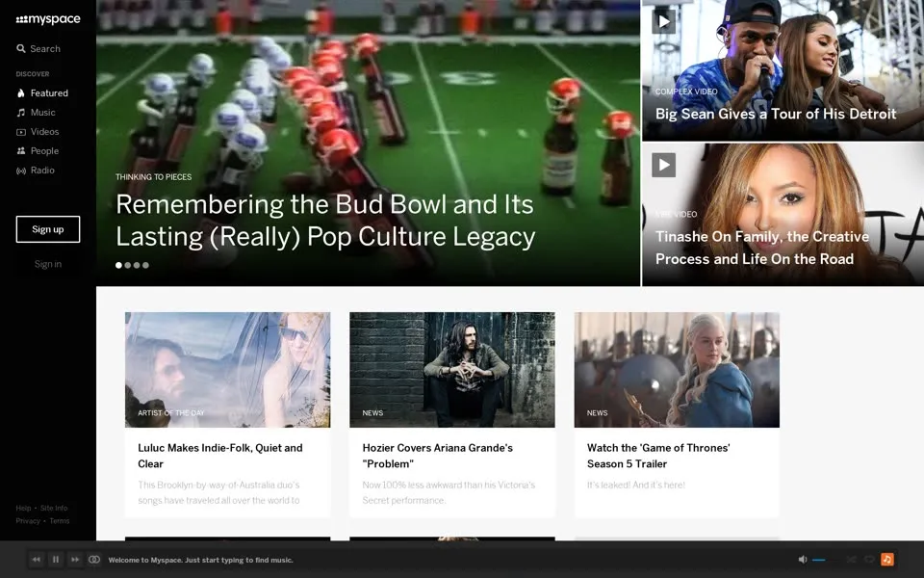Click the Complex Video label
The width and height of the screenshot is (924, 578).
click(x=686, y=92)
